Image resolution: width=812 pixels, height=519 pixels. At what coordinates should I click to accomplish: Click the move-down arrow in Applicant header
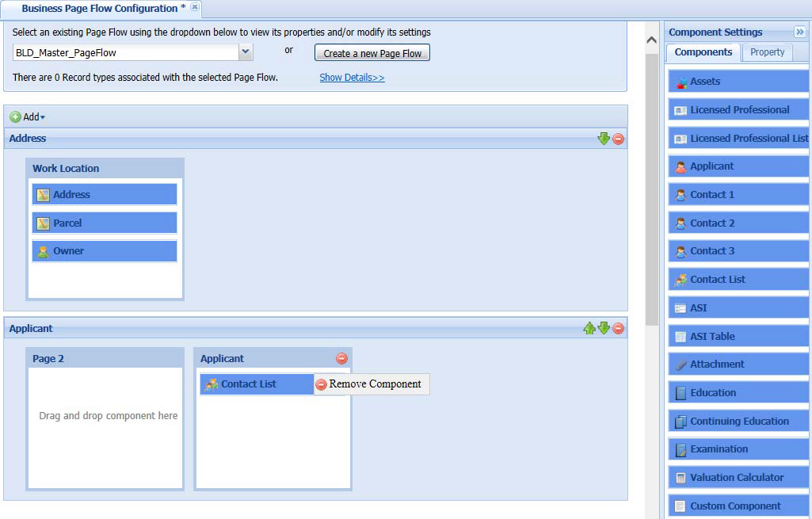pos(604,328)
